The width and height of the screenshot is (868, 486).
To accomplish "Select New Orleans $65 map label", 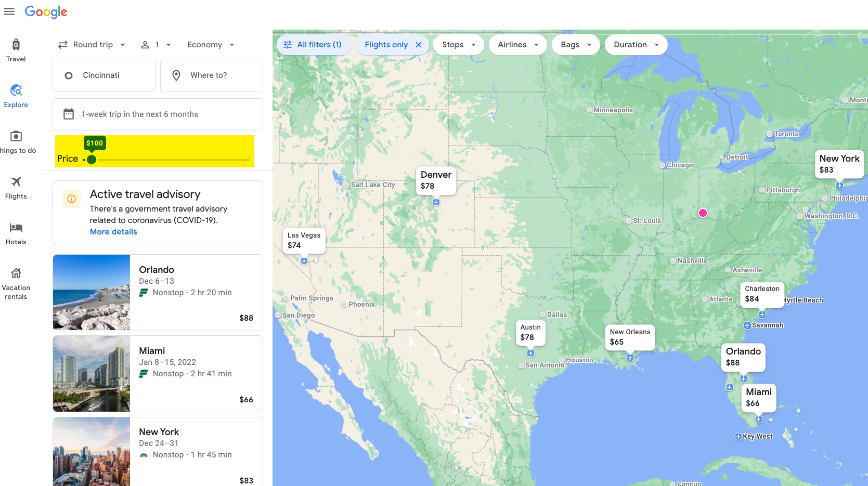I will tap(630, 337).
